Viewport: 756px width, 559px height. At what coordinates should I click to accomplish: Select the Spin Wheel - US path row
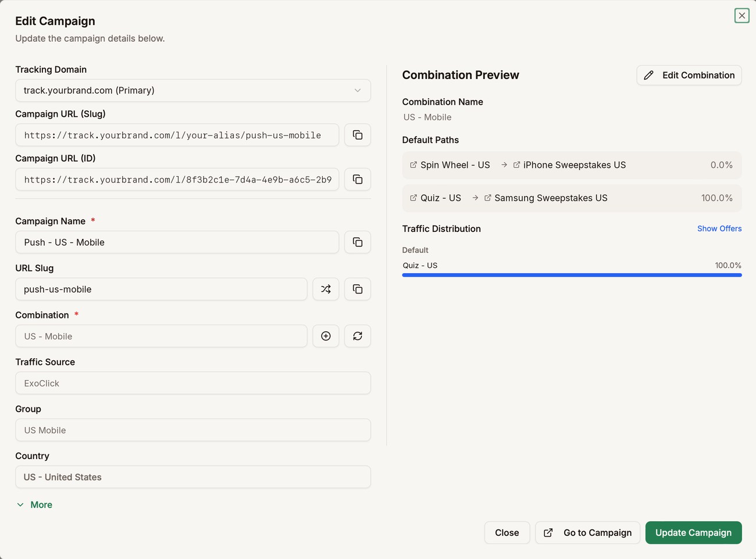click(x=572, y=165)
